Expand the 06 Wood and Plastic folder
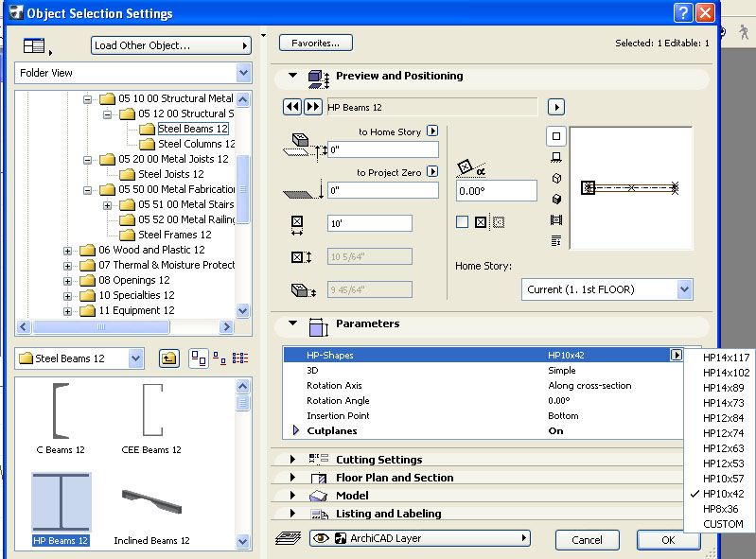The width and height of the screenshot is (756, 559). click(x=68, y=251)
